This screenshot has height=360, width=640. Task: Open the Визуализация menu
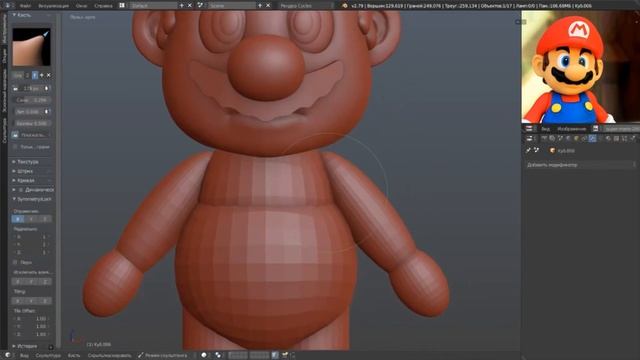coord(53,6)
